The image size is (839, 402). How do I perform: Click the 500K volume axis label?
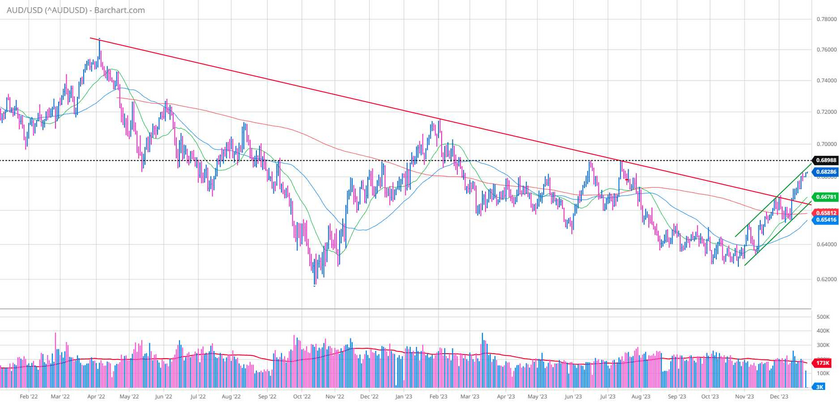pyautogui.click(x=824, y=316)
